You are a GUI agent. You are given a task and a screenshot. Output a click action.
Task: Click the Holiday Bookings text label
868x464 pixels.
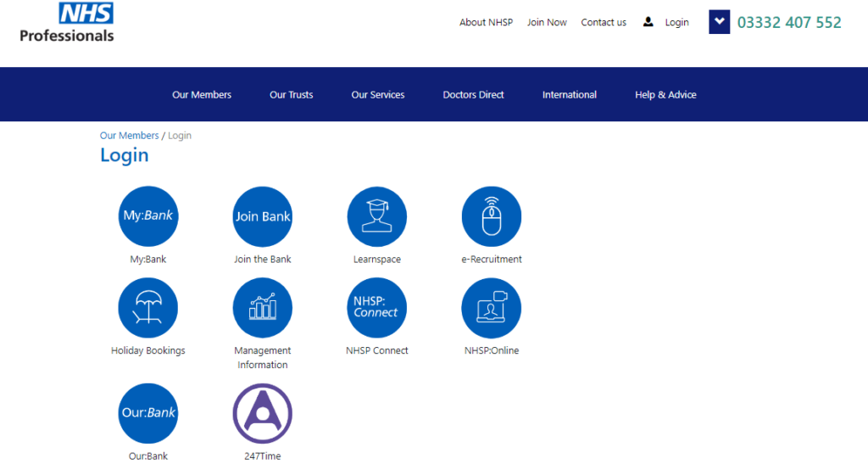click(147, 350)
